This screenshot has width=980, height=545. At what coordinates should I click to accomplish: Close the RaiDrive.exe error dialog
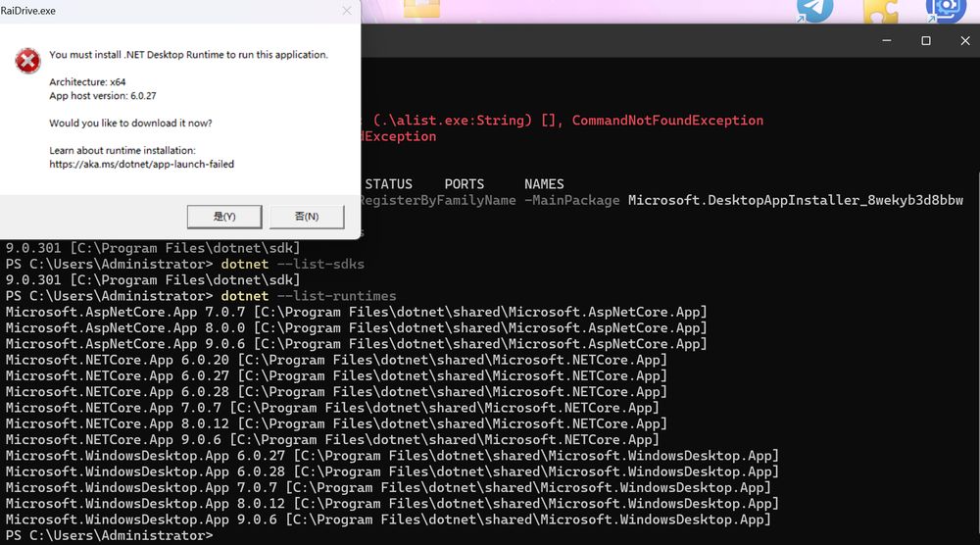point(347,11)
